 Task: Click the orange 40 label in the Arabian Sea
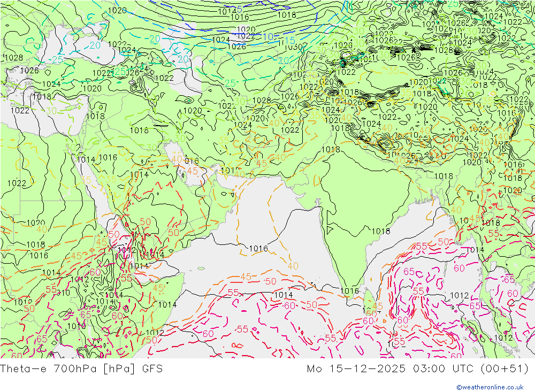[293, 266]
